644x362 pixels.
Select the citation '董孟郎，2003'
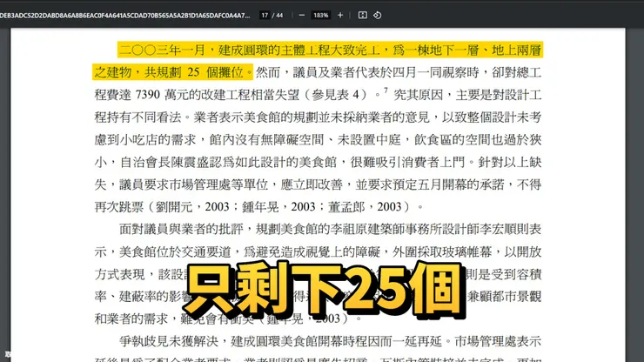[365, 207]
